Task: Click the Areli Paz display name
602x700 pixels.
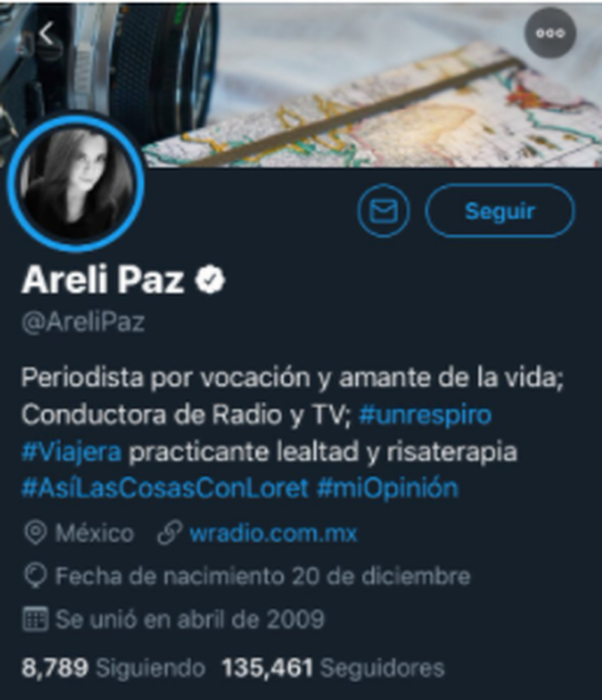Action: click(x=102, y=280)
